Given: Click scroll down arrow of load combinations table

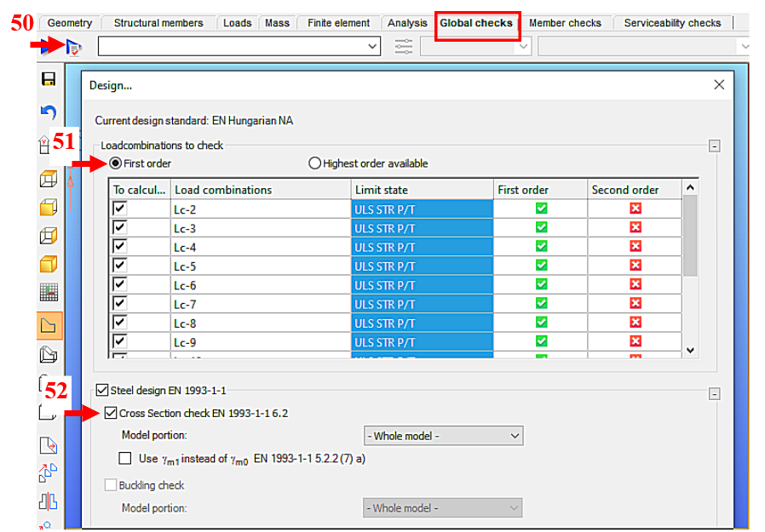Looking at the screenshot, I should click(x=690, y=350).
